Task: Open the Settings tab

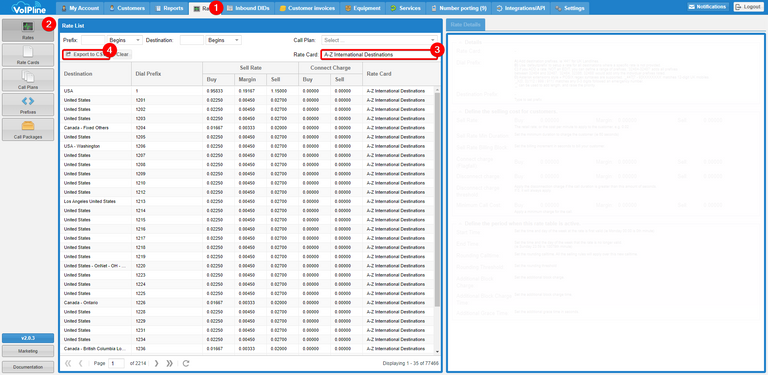Action: tap(570, 8)
